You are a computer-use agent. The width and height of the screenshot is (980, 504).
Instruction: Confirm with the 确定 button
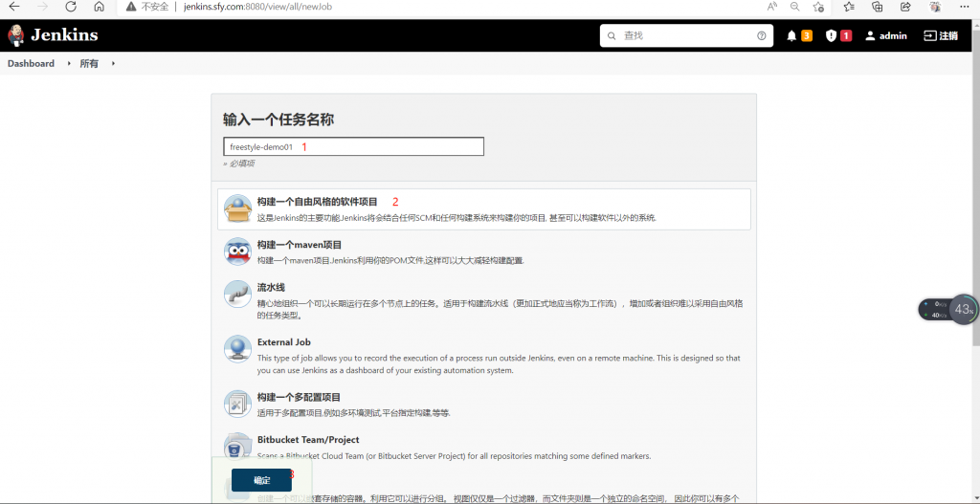click(261, 480)
